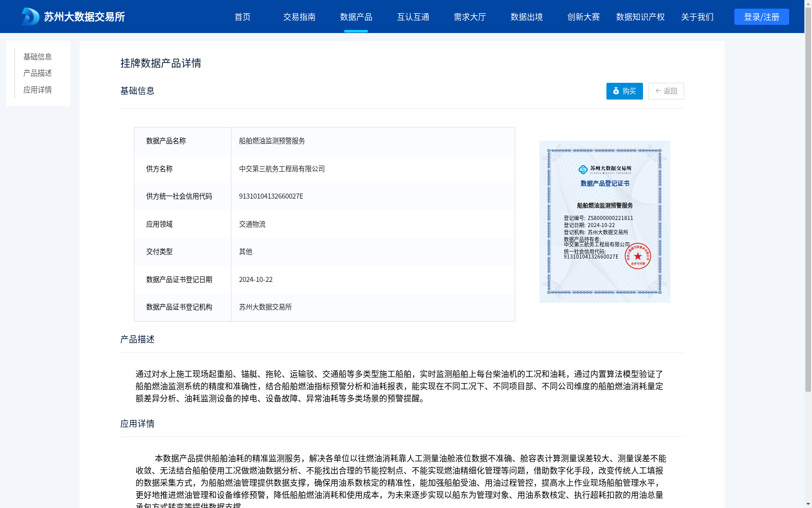The image size is (812, 508).
Task: Open the 需求大厅 menu item
Action: pos(470,17)
